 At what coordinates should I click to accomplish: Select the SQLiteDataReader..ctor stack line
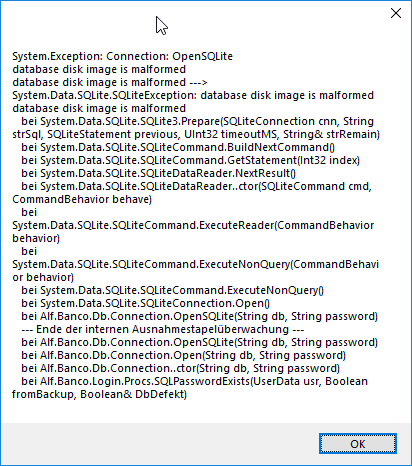tap(197, 186)
